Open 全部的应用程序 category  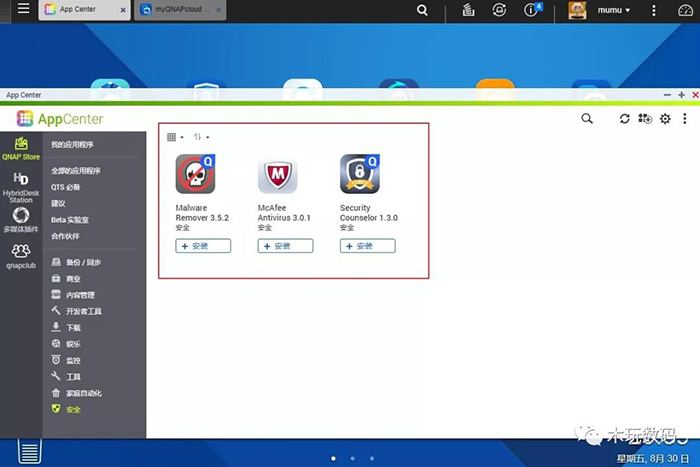(x=75, y=171)
